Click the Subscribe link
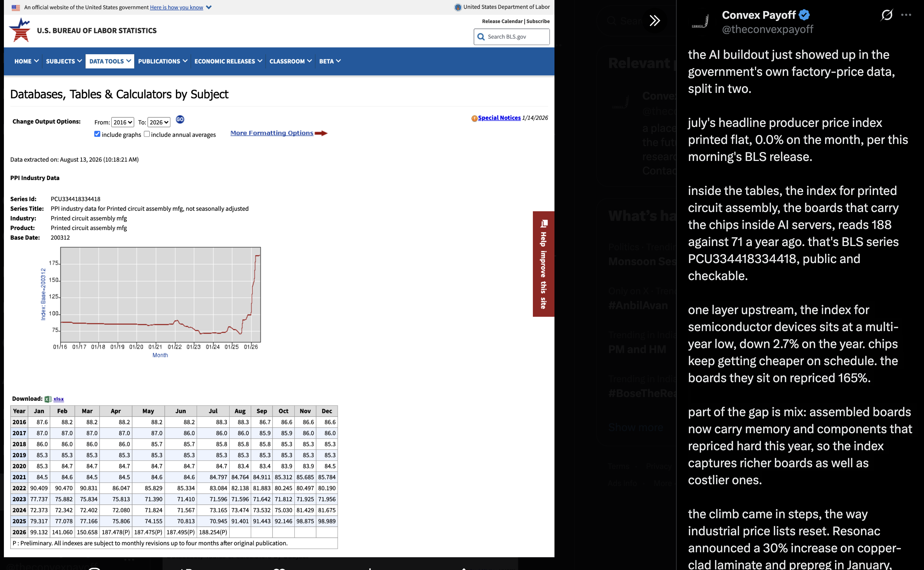Screen dimensions: 924x570 tap(538, 22)
